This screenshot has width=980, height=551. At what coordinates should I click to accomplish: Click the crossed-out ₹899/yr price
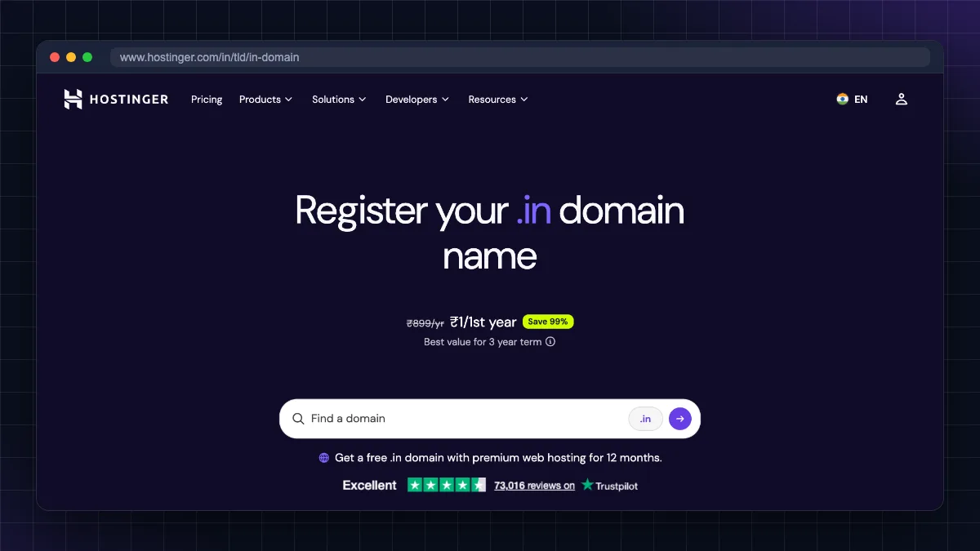pos(425,323)
